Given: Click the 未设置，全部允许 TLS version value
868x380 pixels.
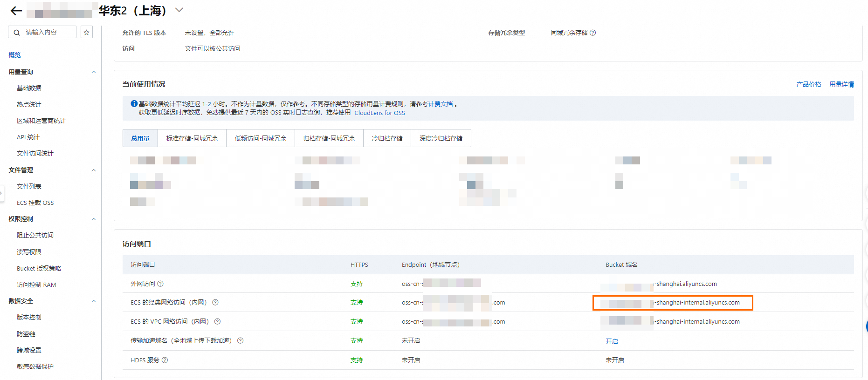Looking at the screenshot, I should [x=209, y=33].
